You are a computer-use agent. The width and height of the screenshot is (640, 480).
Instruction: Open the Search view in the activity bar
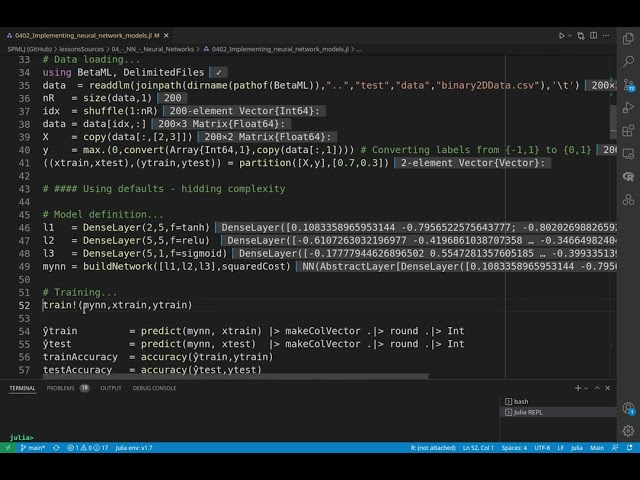tap(628, 62)
